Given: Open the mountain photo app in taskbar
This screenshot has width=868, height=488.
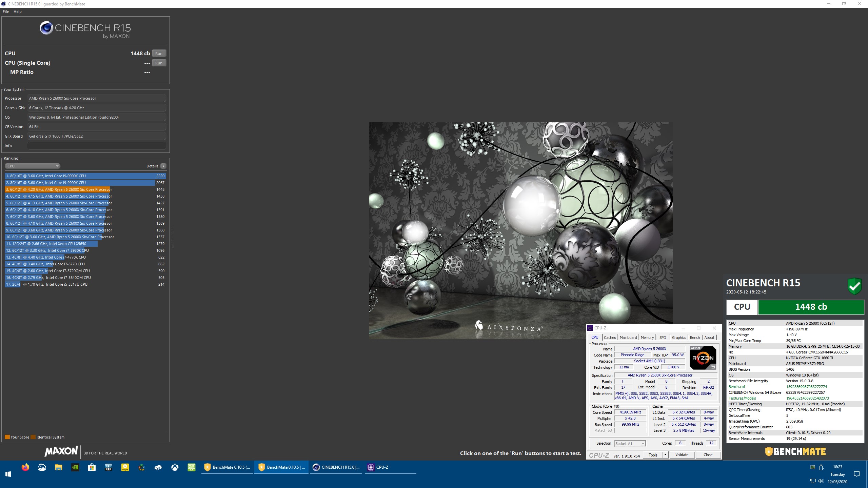Looking at the screenshot, I should (42, 467).
